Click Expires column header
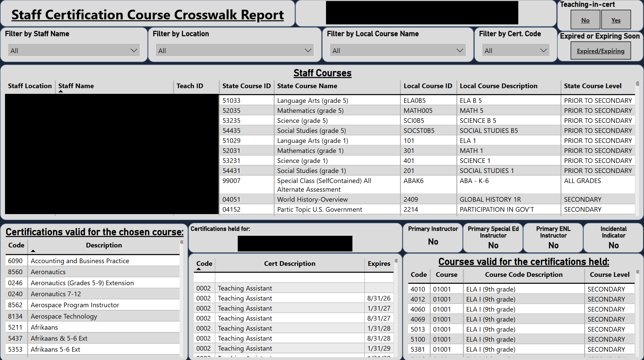 coord(379,263)
